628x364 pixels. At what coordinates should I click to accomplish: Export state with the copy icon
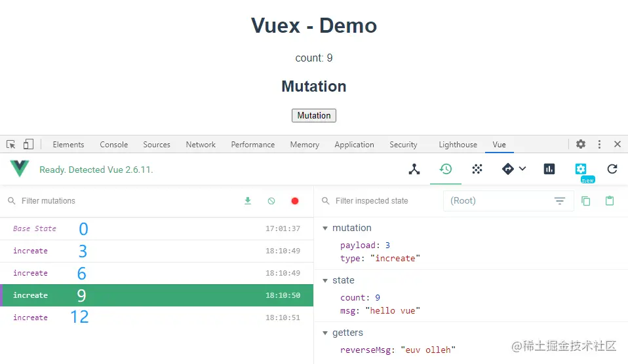coord(585,201)
